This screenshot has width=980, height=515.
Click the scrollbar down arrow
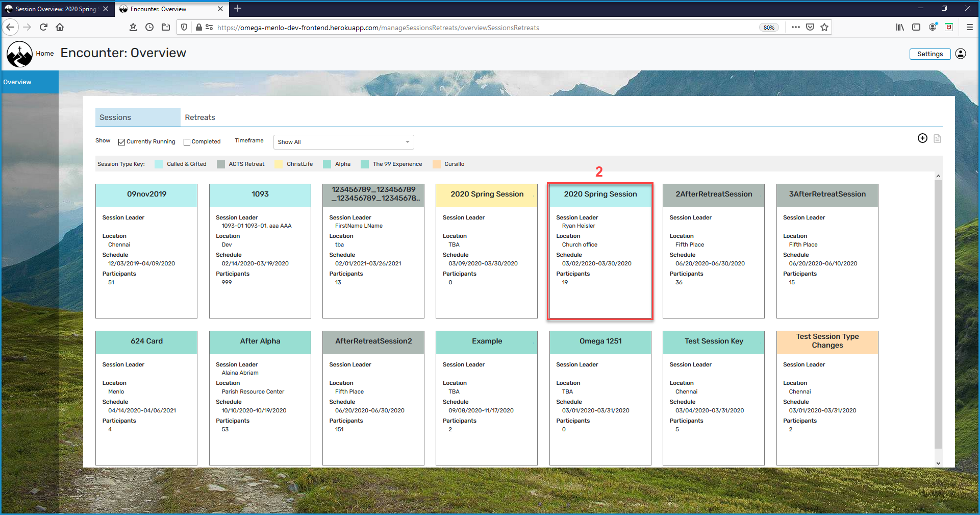938,463
